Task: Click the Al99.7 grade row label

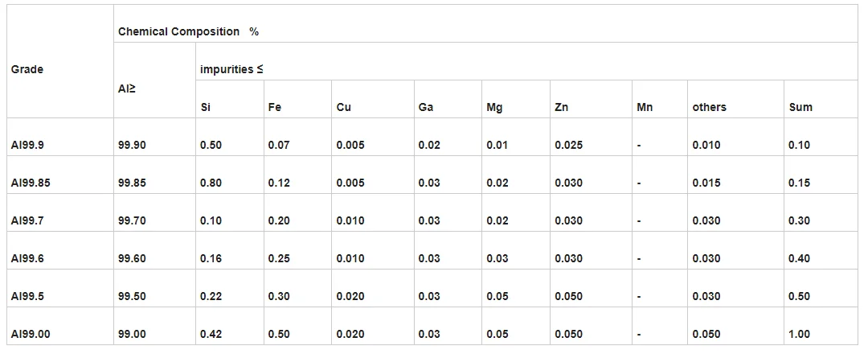Action: point(28,220)
